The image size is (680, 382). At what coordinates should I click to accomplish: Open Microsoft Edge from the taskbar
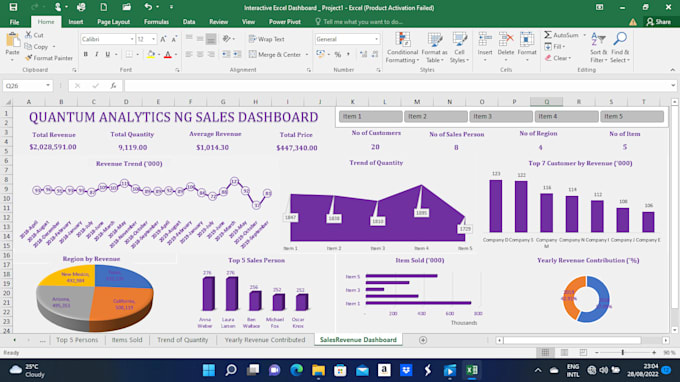[x=296, y=370]
